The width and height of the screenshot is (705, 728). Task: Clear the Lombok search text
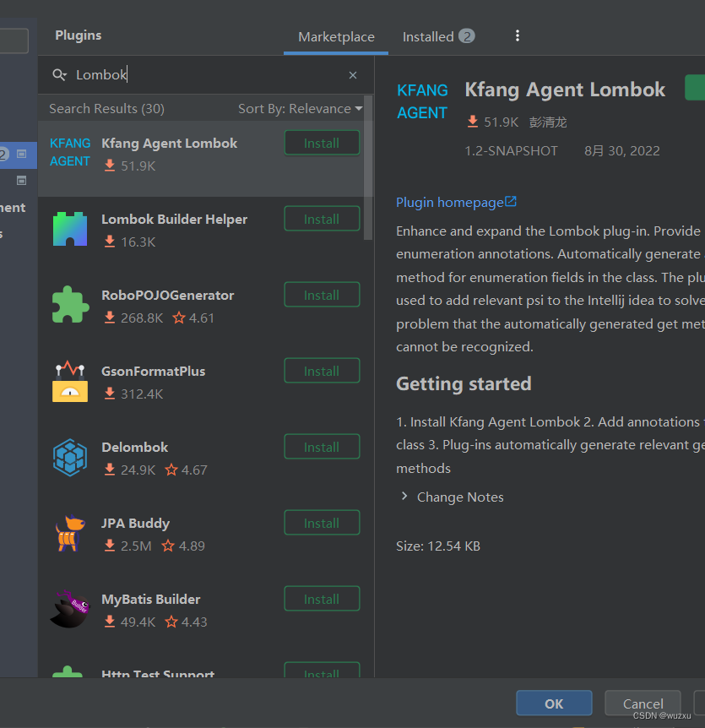[353, 75]
